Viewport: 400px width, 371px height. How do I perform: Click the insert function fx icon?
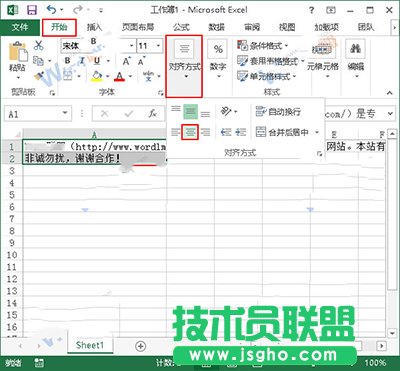(x=152, y=114)
